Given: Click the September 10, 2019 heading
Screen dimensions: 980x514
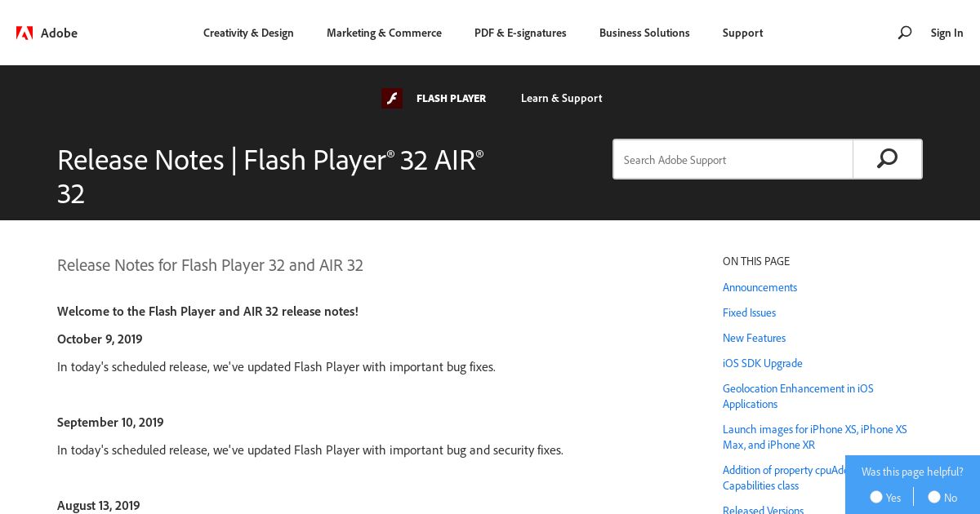Looking at the screenshot, I should 110,422.
